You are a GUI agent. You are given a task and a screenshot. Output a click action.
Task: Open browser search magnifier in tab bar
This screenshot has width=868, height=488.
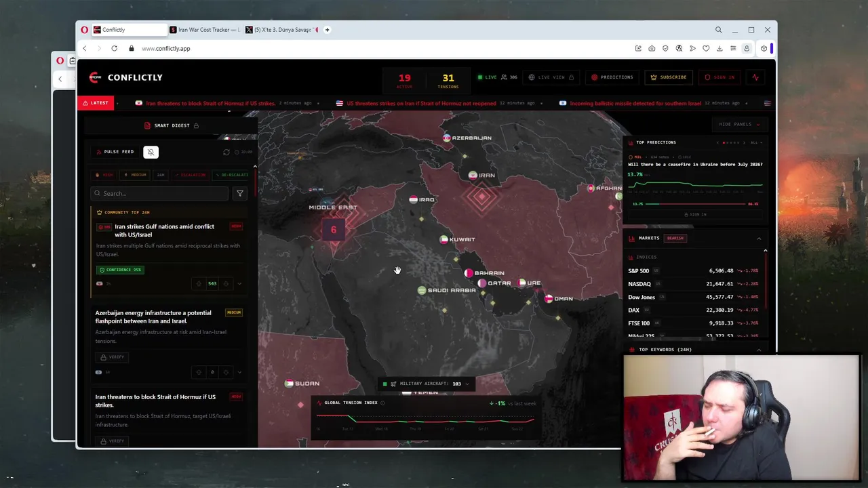pyautogui.click(x=718, y=30)
